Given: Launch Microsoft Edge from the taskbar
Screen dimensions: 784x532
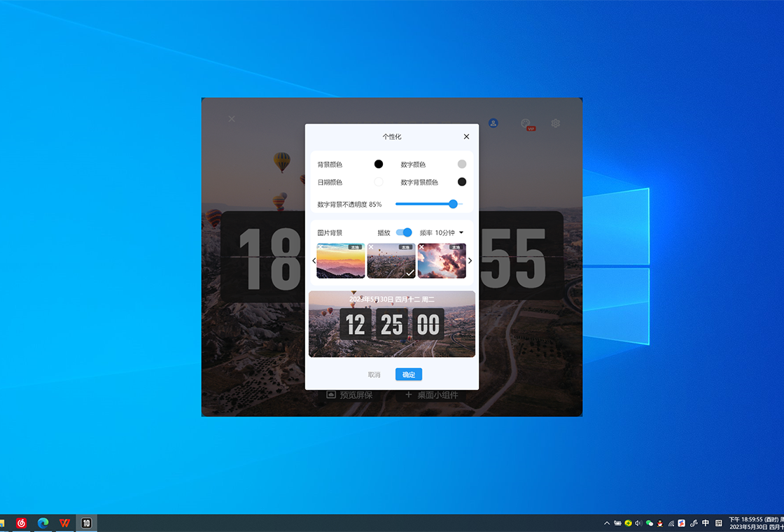Looking at the screenshot, I should [43, 523].
